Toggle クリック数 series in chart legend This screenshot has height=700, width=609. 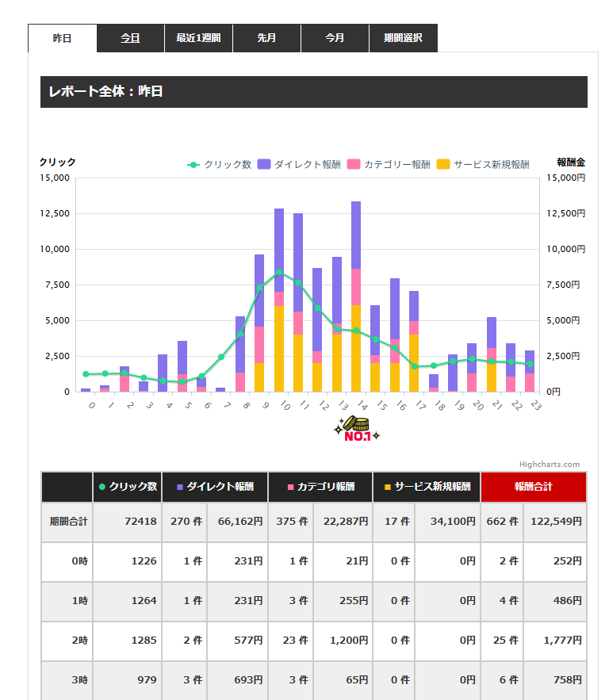(219, 165)
